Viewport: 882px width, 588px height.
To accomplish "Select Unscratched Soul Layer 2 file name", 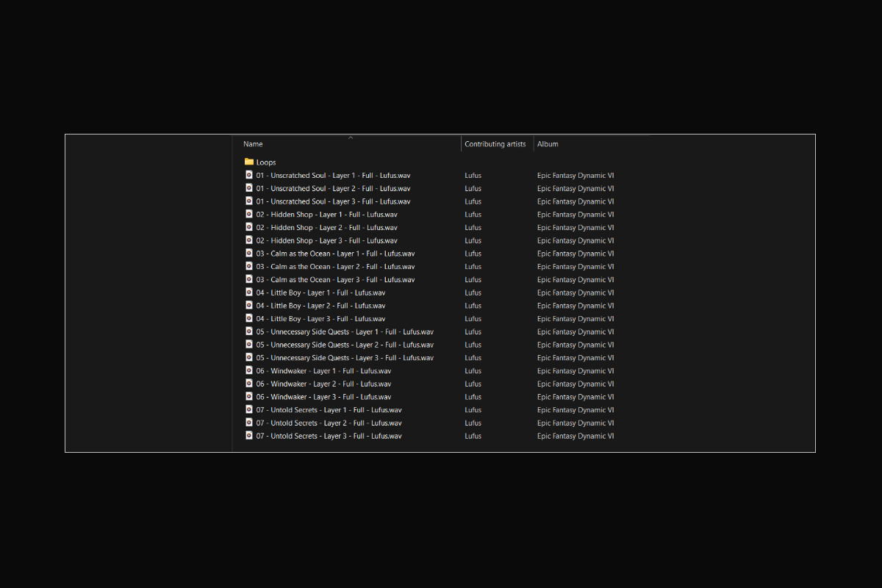I will pos(333,188).
